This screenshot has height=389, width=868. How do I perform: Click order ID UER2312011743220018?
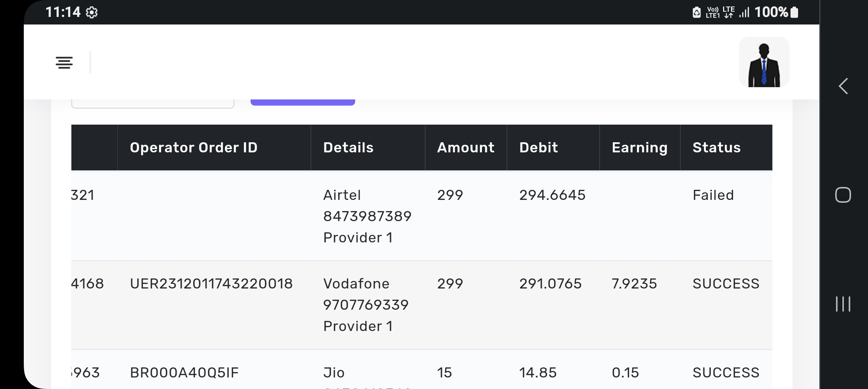211,284
